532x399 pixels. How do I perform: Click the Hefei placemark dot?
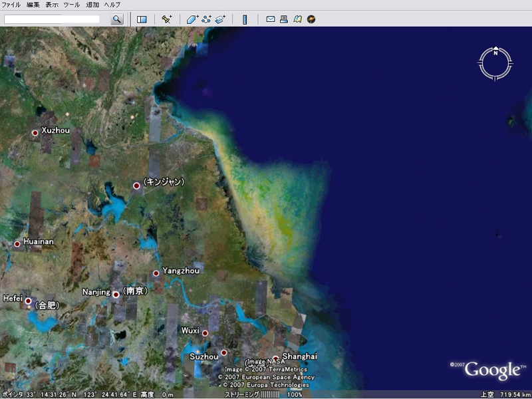click(x=28, y=301)
